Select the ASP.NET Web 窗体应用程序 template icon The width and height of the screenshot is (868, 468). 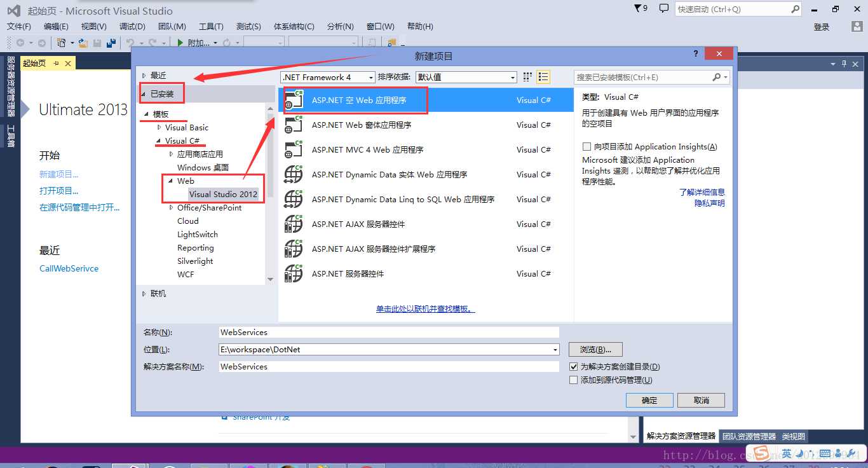tap(294, 125)
